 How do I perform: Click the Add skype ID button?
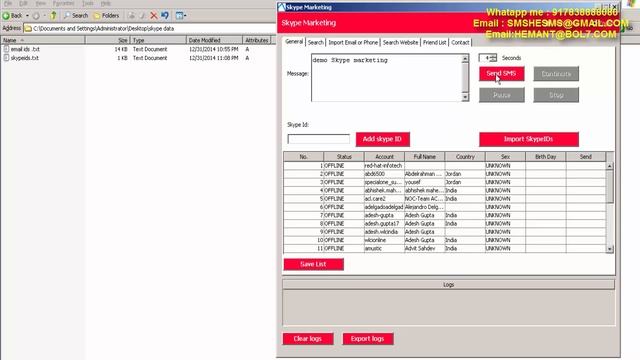[x=382, y=139]
